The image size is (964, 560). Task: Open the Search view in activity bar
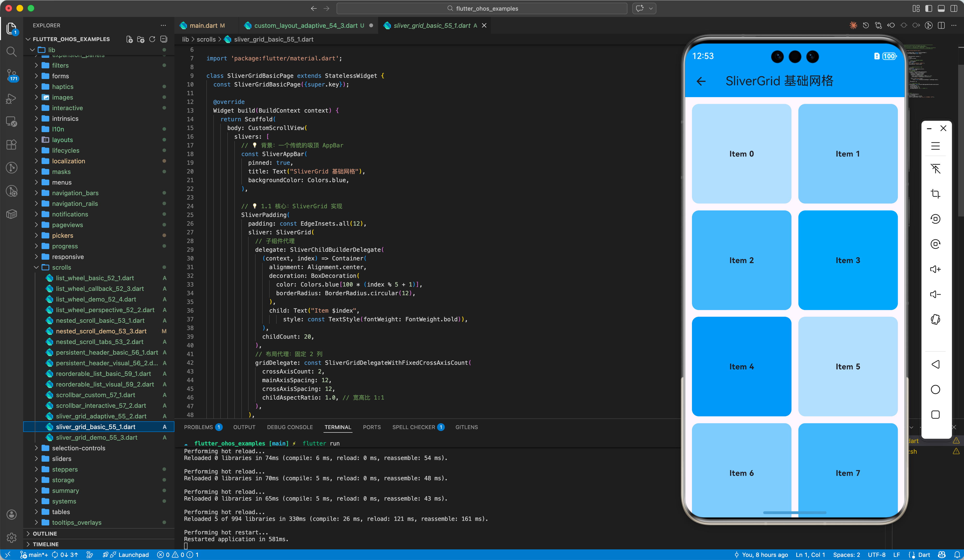click(x=12, y=52)
